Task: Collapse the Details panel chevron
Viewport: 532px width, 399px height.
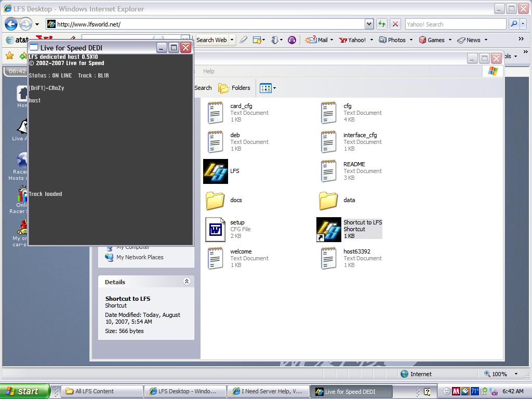Action: pos(187,281)
